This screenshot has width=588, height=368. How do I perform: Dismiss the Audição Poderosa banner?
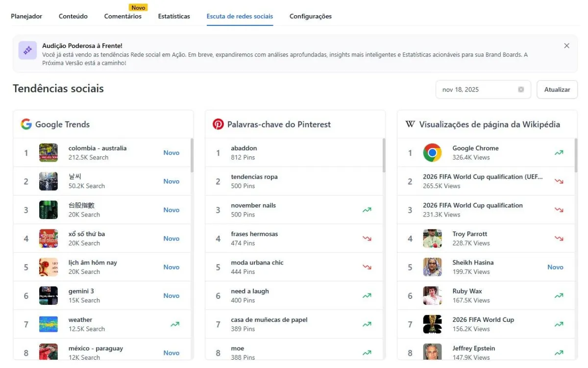coord(566,46)
